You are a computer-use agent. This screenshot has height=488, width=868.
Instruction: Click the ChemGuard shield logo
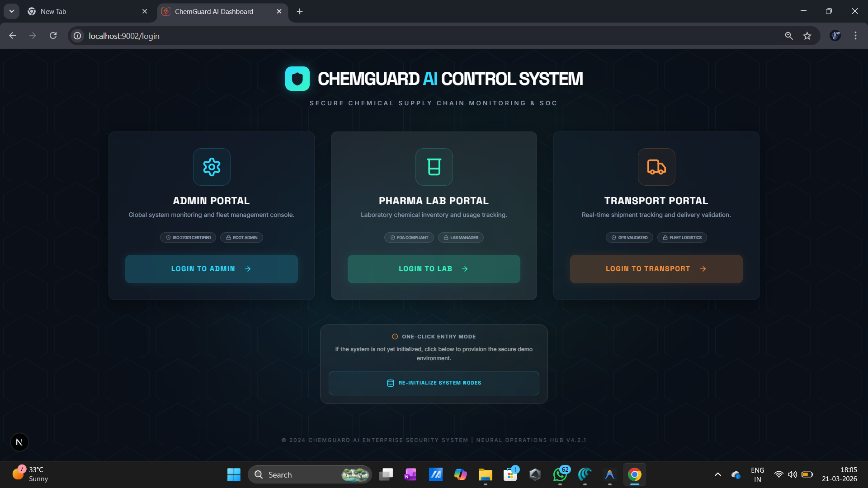pyautogui.click(x=297, y=79)
